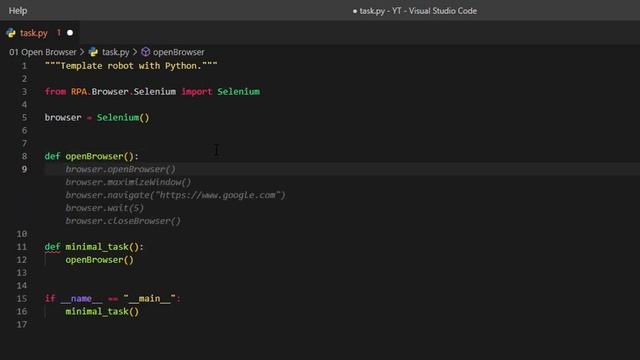Viewport: 640px width, 360px height.
Task: Click the '"__main__"' string on line 15
Action: pos(149,298)
